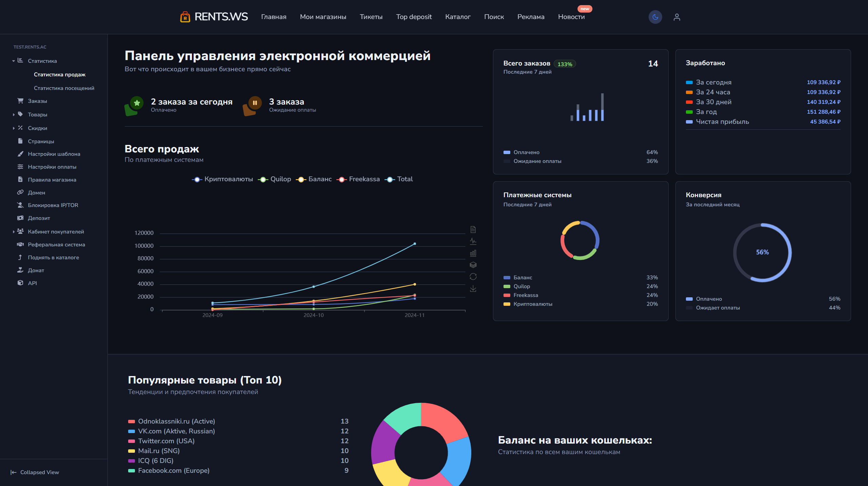The width and height of the screenshot is (868, 486).
Task: Click the Домен link icon
Action: pyautogui.click(x=20, y=192)
